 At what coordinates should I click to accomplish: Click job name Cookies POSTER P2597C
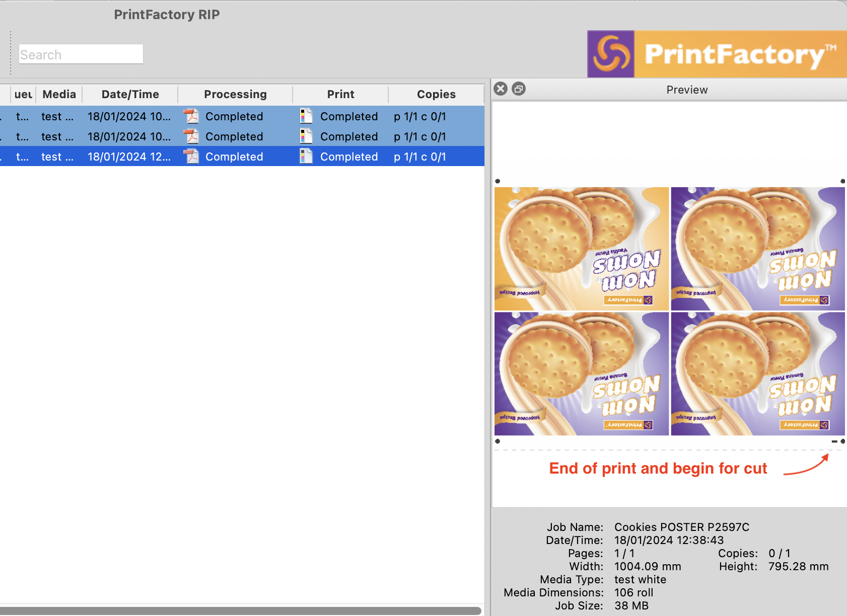pyautogui.click(x=682, y=527)
